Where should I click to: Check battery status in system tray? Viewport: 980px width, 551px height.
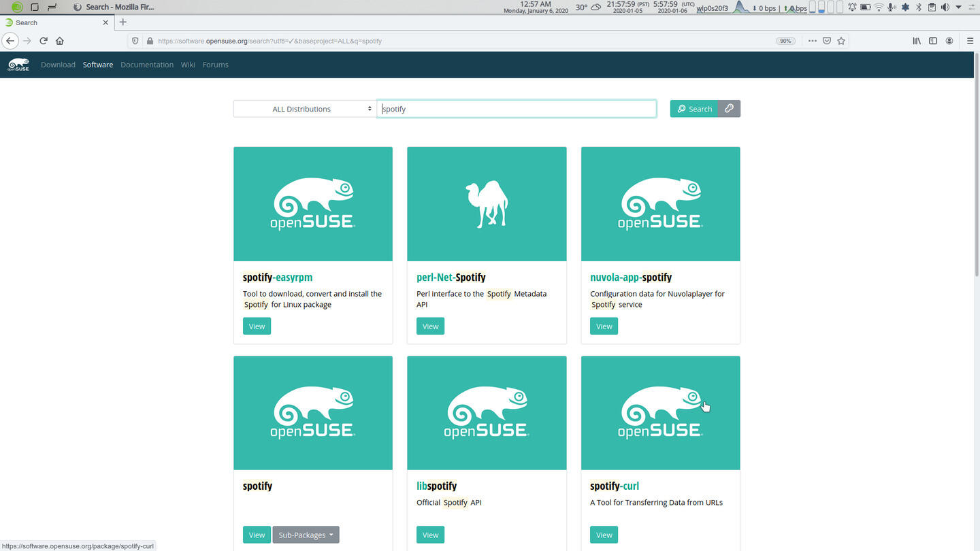(x=865, y=7)
